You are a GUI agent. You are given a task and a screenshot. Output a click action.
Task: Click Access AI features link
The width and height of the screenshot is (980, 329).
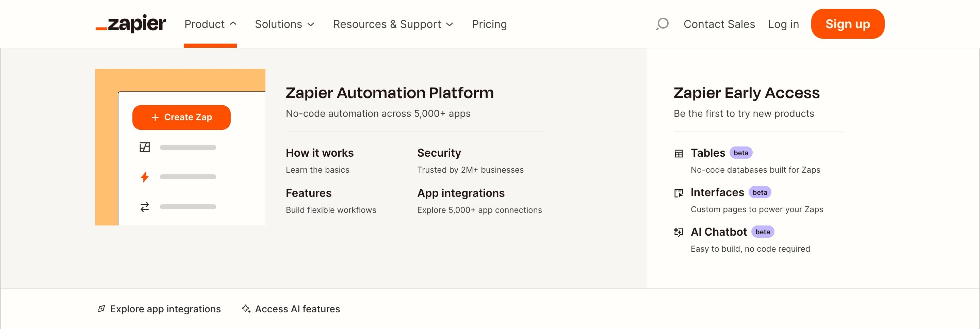pyautogui.click(x=297, y=309)
